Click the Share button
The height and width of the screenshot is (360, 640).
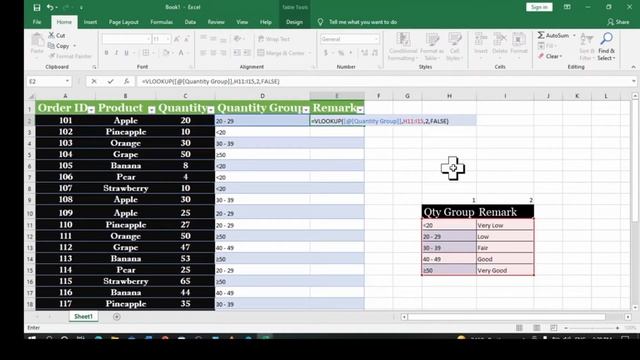[x=618, y=22]
